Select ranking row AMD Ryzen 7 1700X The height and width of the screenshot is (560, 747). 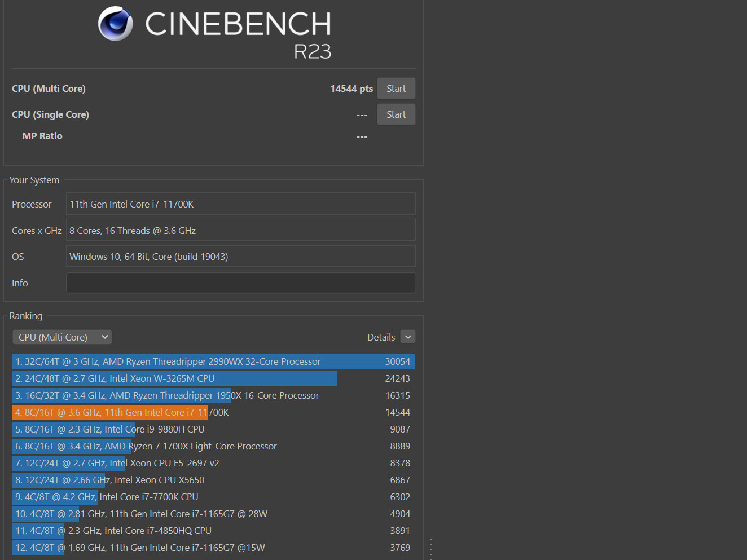[x=213, y=446]
